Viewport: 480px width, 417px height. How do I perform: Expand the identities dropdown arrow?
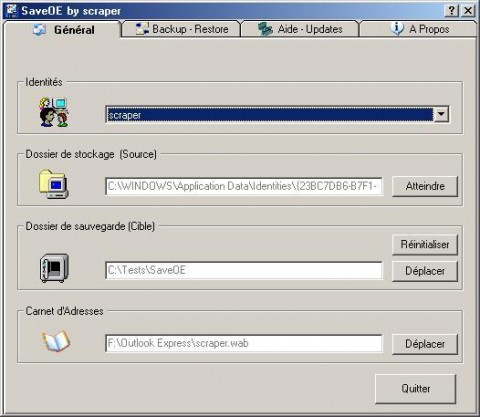pyautogui.click(x=441, y=114)
